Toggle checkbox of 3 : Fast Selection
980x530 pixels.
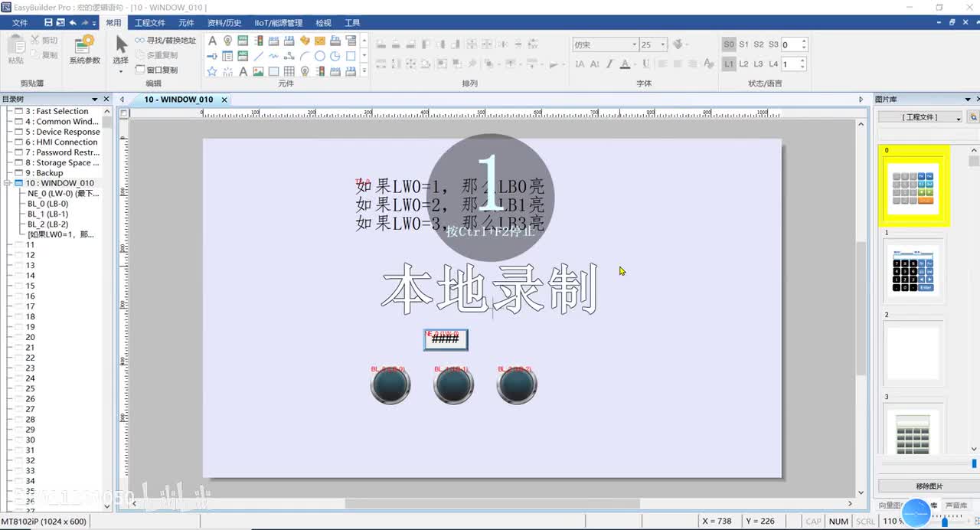(x=19, y=111)
